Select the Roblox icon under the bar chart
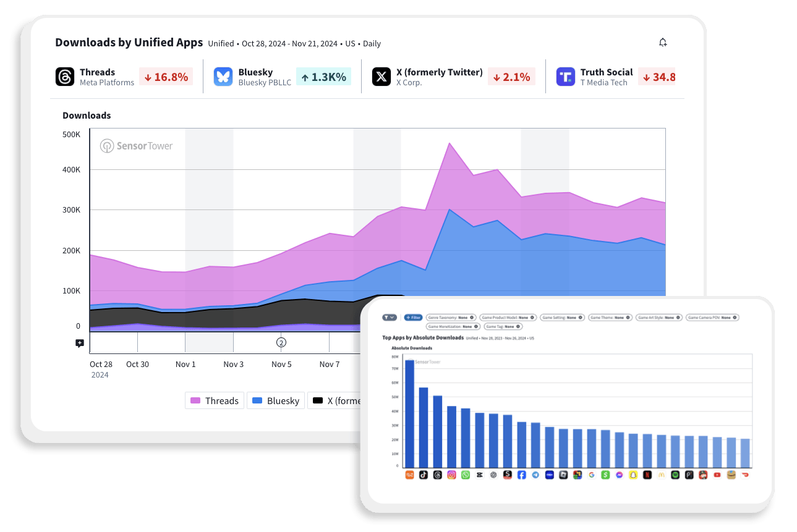 (x=563, y=475)
